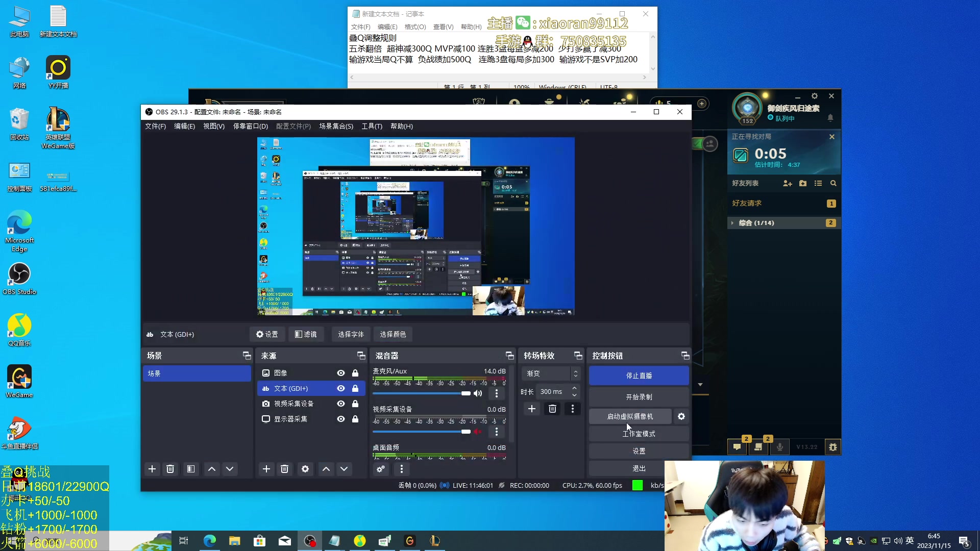Open League client settings gear icon
The image size is (980, 551).
pyautogui.click(x=815, y=96)
